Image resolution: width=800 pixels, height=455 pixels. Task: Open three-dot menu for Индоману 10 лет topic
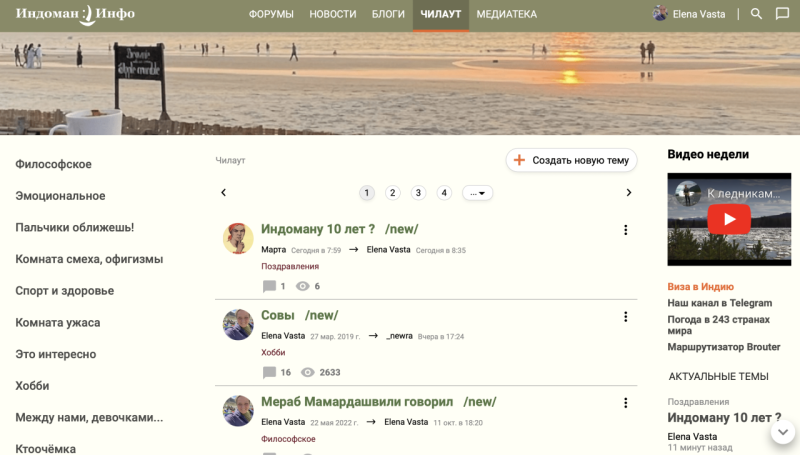(626, 230)
